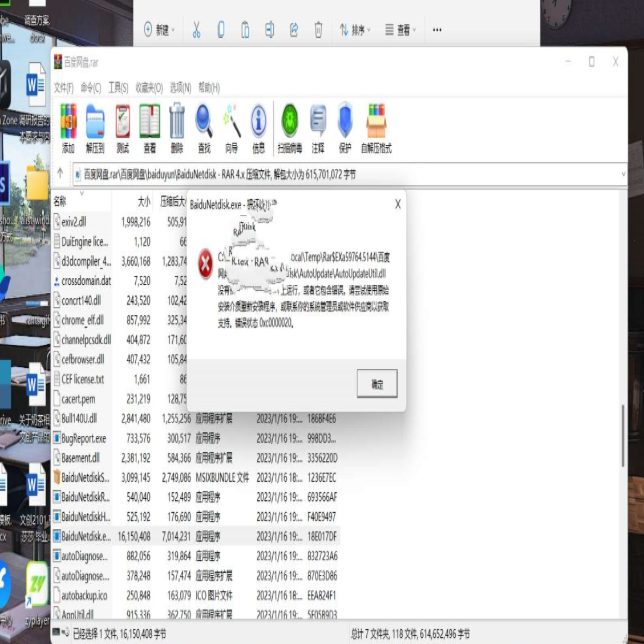Click Explorer cut scissors icon

point(196,30)
